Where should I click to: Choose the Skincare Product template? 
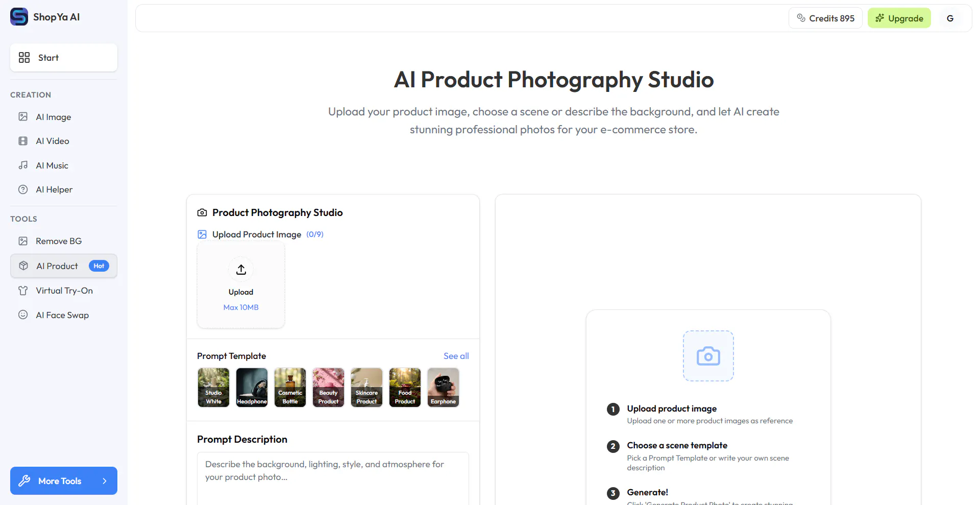(x=366, y=388)
